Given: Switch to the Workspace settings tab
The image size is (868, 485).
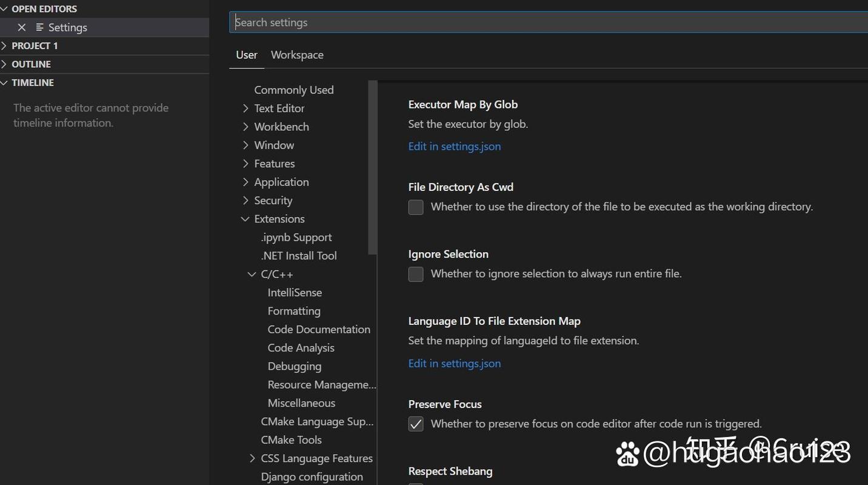Looking at the screenshot, I should [297, 55].
